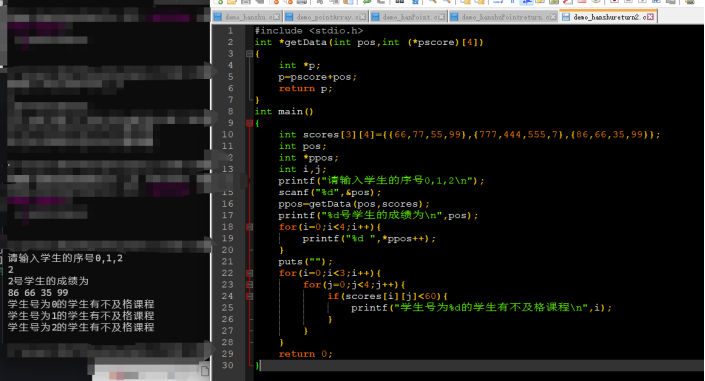
Task: Click terminal line '学生号为2的学生有不及格课程'
Action: (x=81, y=327)
